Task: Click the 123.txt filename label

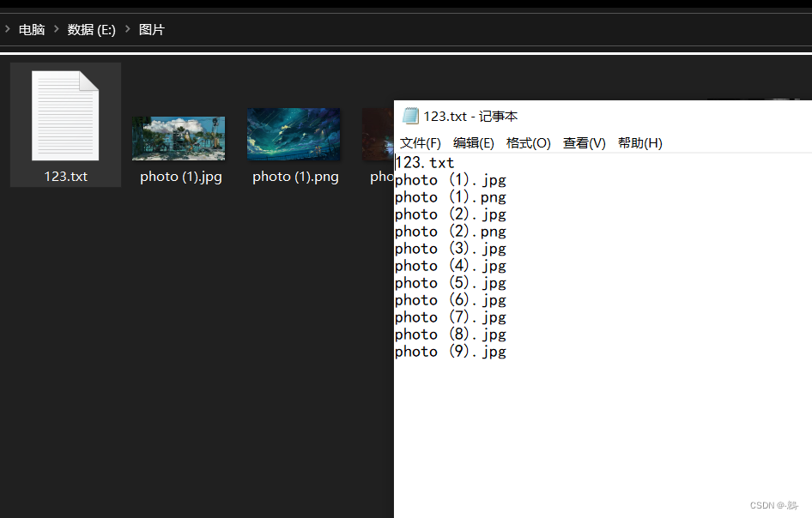Action: point(66,177)
